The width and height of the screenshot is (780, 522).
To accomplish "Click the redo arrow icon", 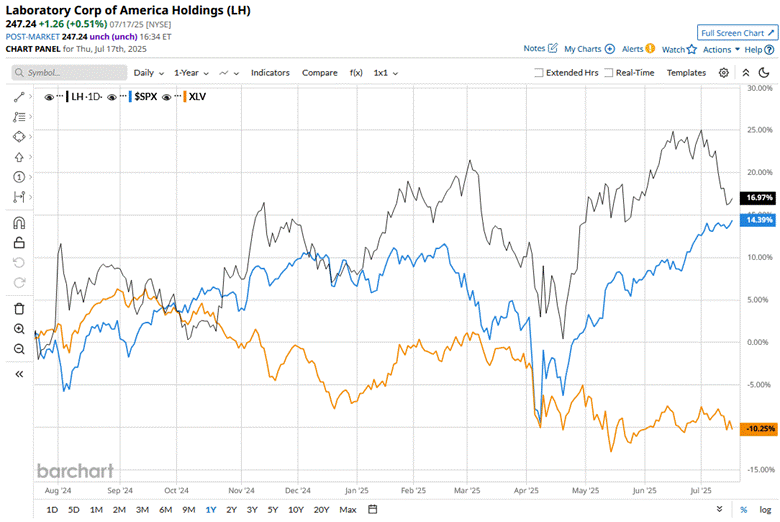I will (x=19, y=283).
